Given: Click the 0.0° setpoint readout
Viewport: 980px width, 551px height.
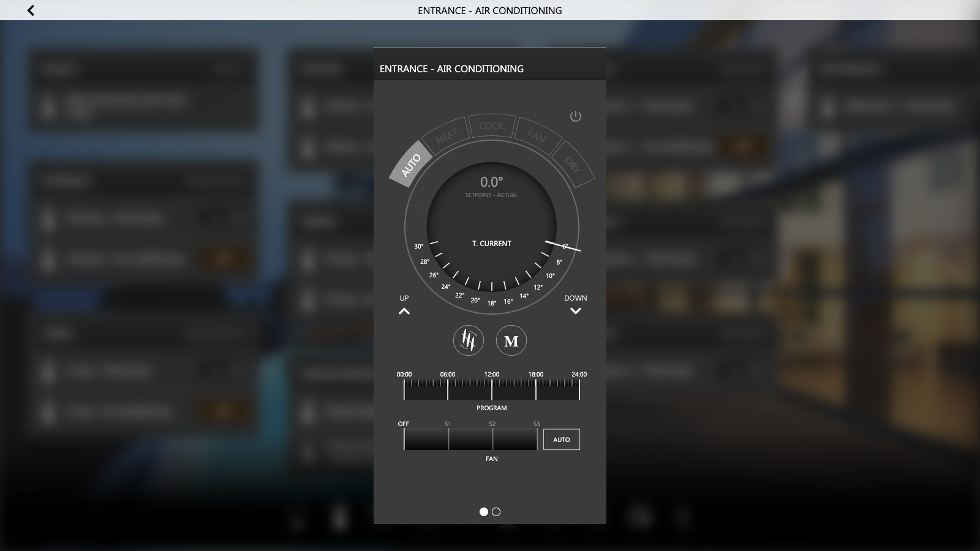Looking at the screenshot, I should tap(491, 182).
